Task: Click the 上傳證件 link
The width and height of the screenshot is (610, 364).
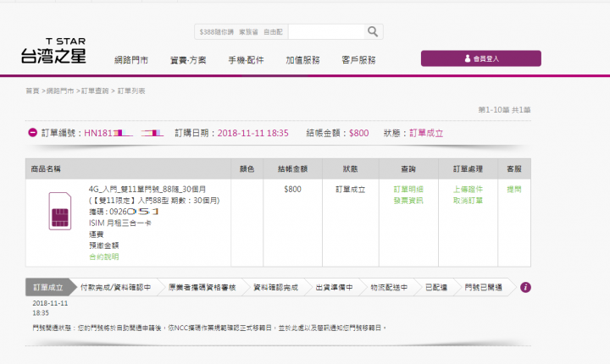Action: pyautogui.click(x=468, y=190)
